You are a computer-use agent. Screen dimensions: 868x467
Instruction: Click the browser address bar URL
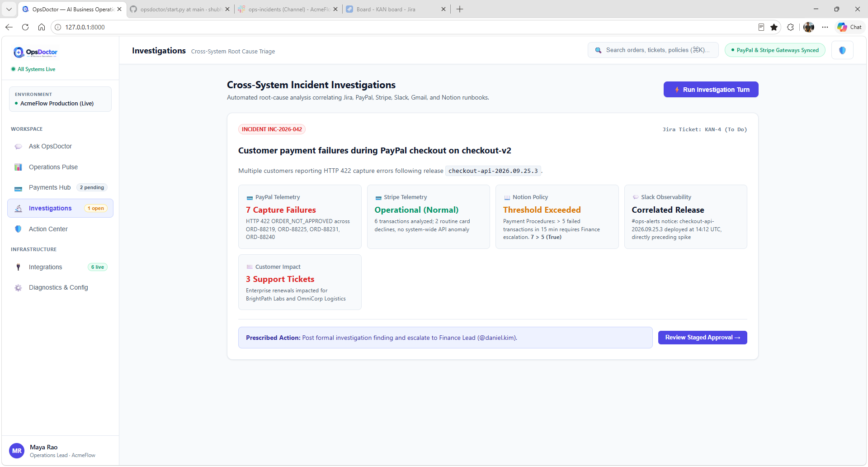(x=85, y=27)
